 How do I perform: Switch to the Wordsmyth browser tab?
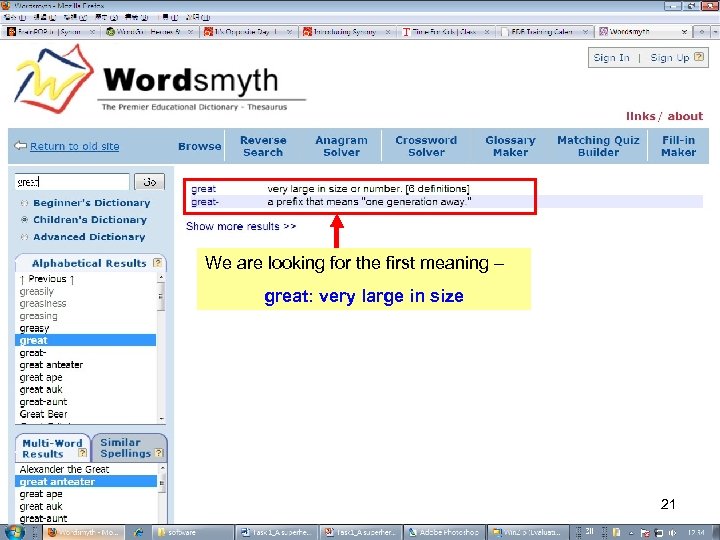coord(644,32)
